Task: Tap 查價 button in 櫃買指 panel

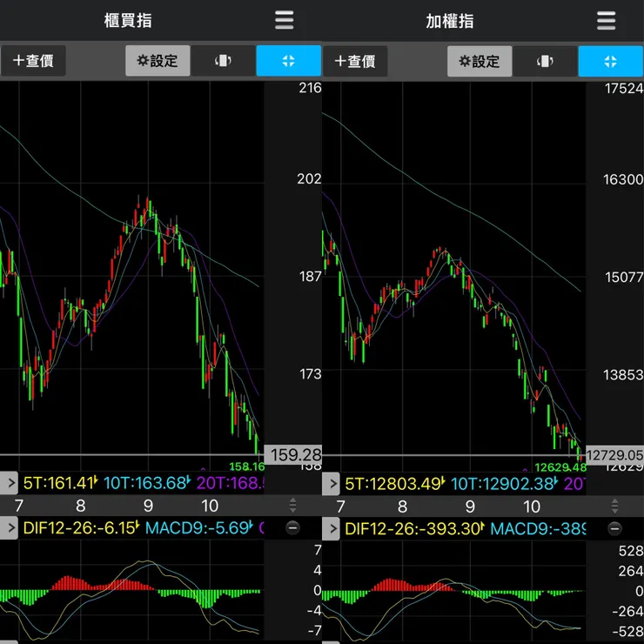Action: point(33,61)
